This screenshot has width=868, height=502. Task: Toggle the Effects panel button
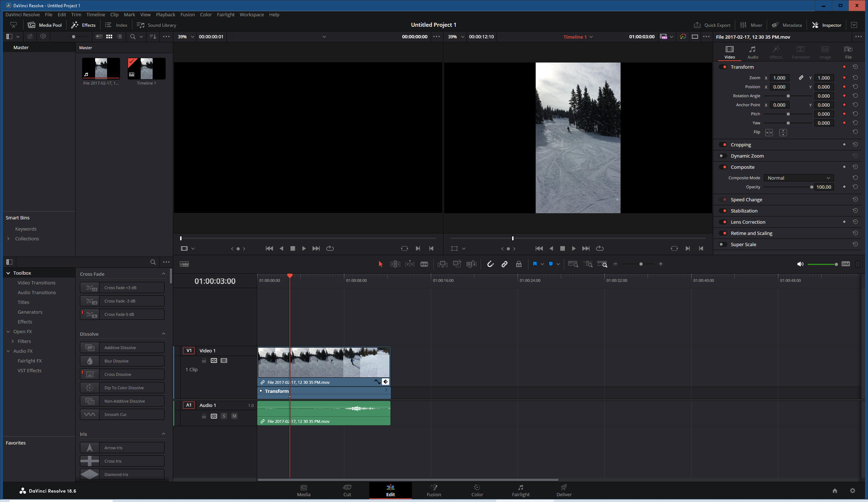pyautogui.click(x=84, y=25)
